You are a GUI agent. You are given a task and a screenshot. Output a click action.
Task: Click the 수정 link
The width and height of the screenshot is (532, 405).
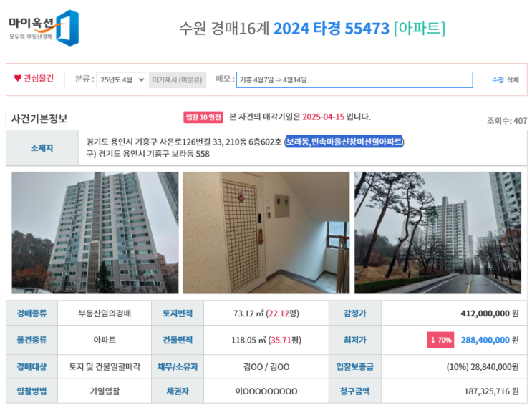pyautogui.click(x=498, y=80)
